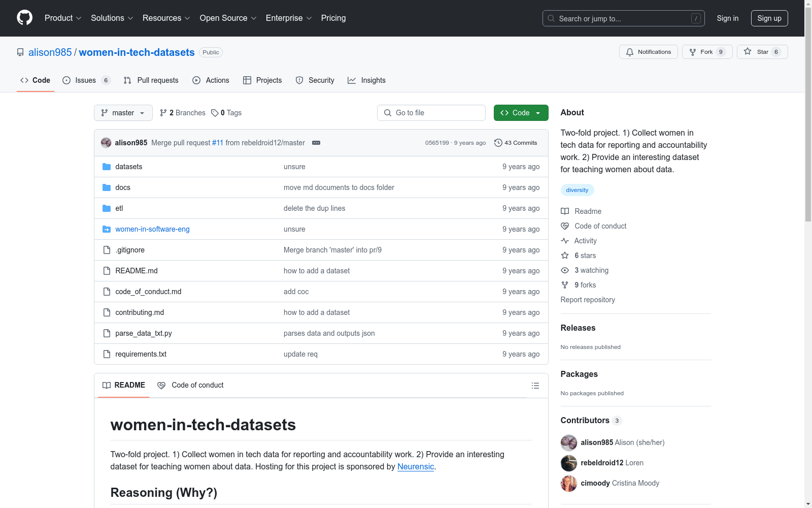Viewport: 812px width, 508px height.
Task: Click the datasets folder icon
Action: coord(107,167)
